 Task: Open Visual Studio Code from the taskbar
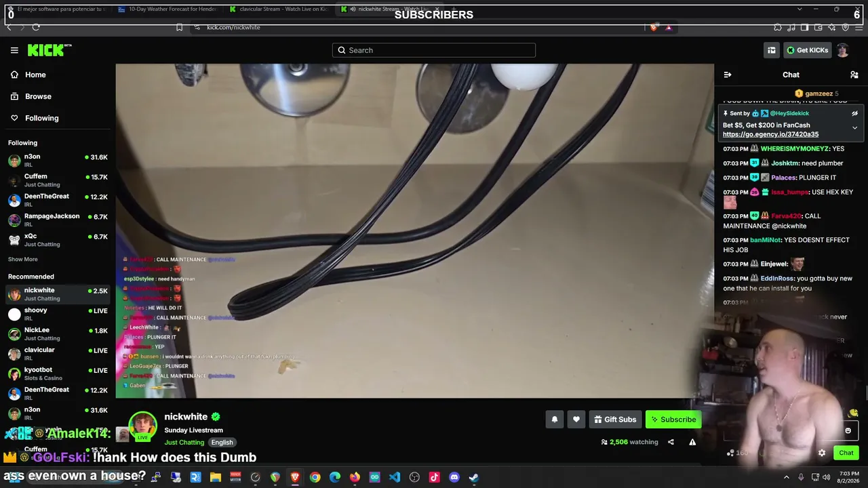(395, 477)
